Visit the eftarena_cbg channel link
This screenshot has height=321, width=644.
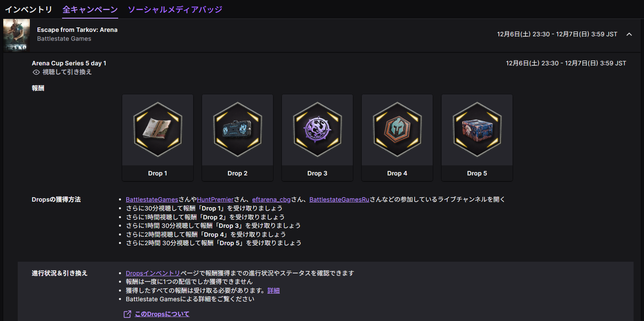[x=271, y=200]
